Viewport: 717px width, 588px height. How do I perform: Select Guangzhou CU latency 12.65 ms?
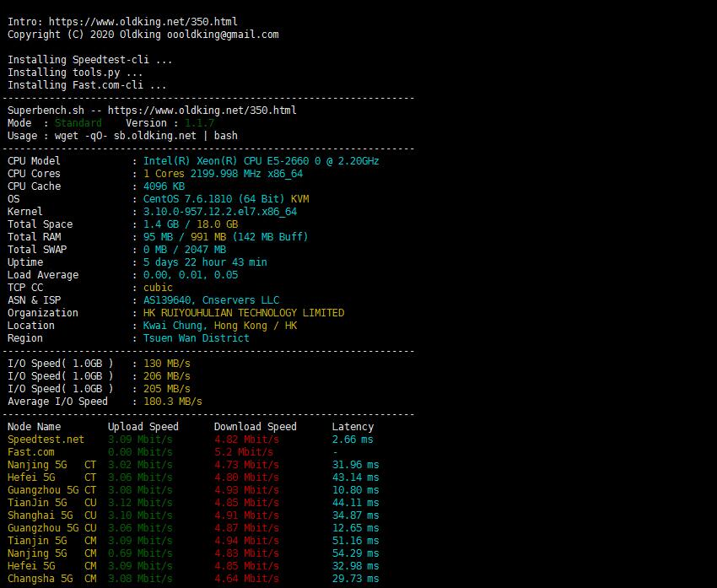[x=355, y=528]
